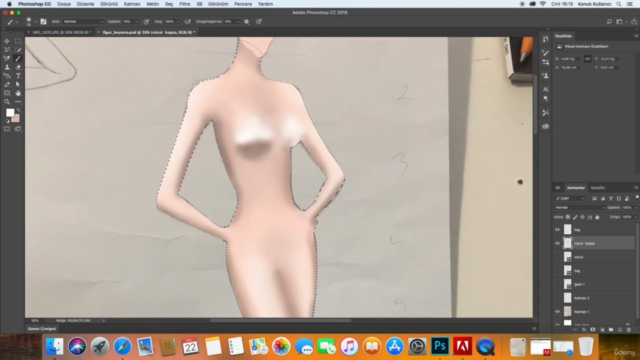This screenshot has width=640, height=360.
Task: Open the Creative Cloud Libraries panel icon
Action: coord(546,127)
